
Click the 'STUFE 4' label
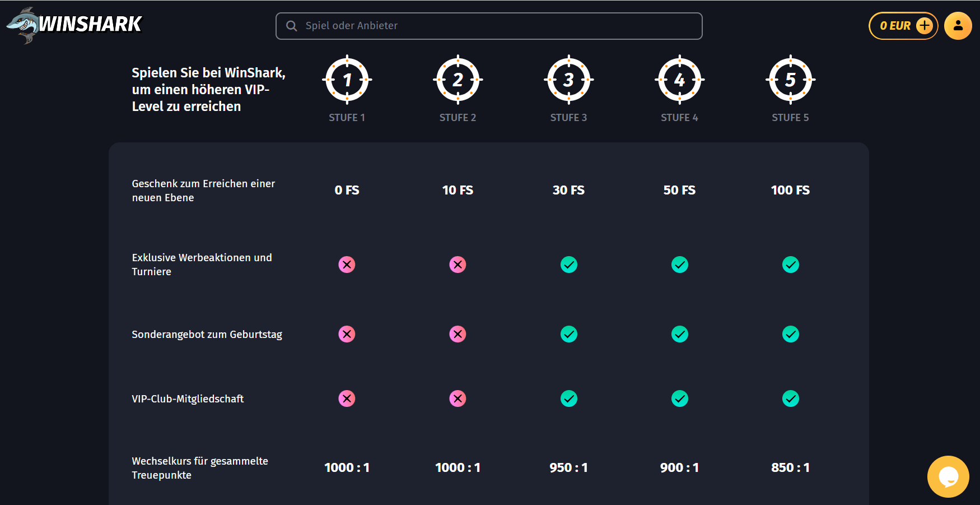tap(680, 118)
